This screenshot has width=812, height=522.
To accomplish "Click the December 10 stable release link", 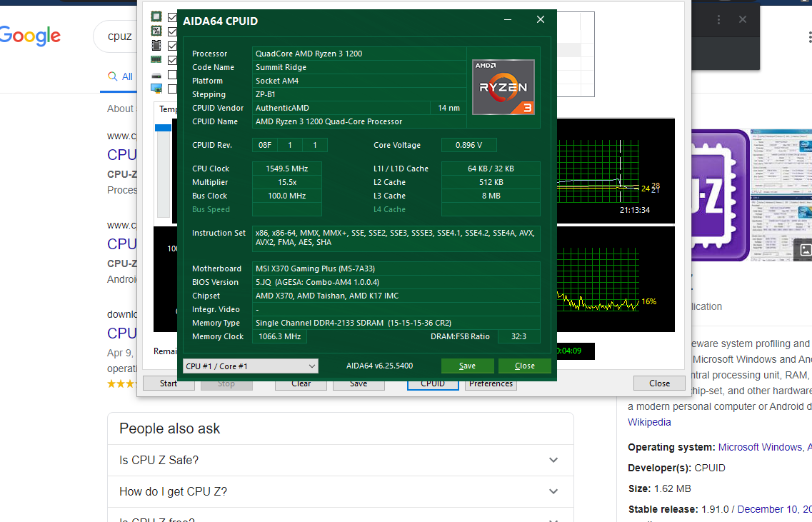I will click(774, 509).
